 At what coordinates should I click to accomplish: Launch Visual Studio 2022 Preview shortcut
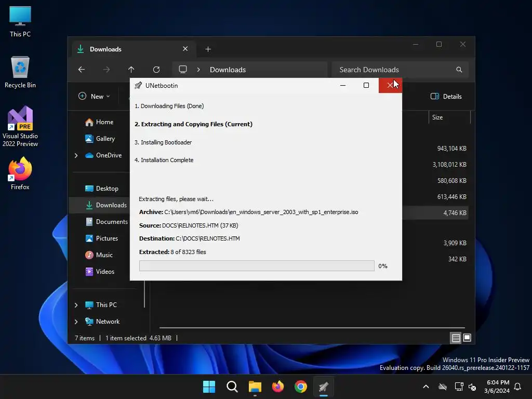pos(20,126)
